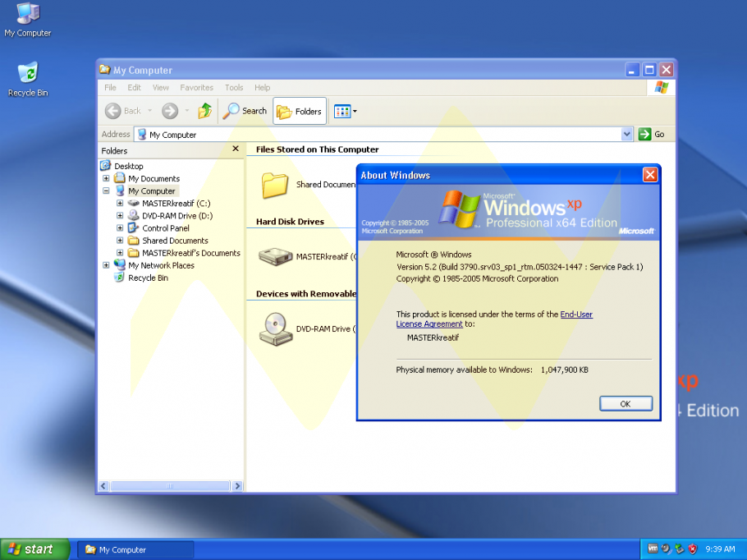This screenshot has width=747, height=560.
Task: Expand Control Panel tree node
Action: 120,228
